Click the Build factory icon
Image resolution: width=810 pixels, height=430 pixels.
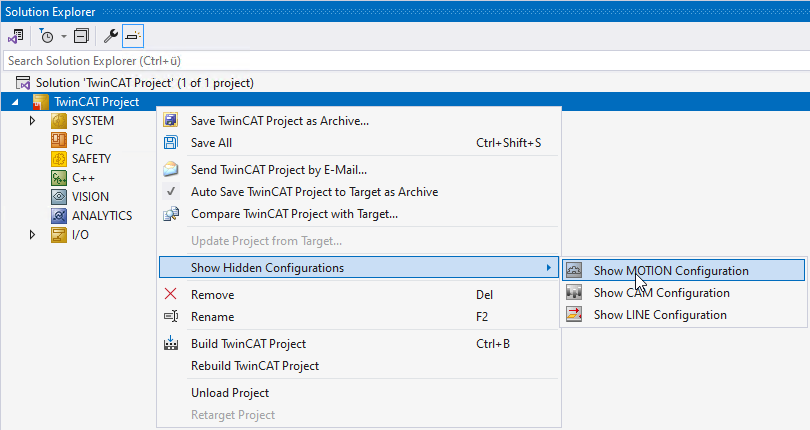[x=171, y=343]
